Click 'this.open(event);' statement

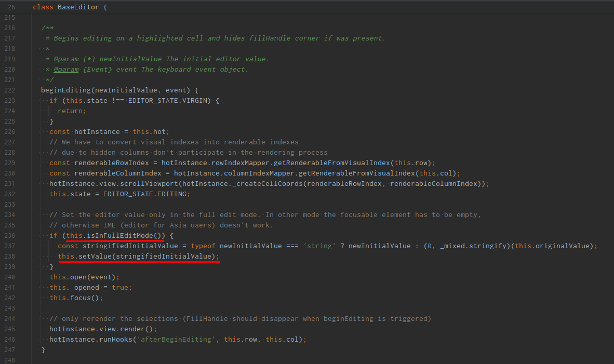[84, 277]
